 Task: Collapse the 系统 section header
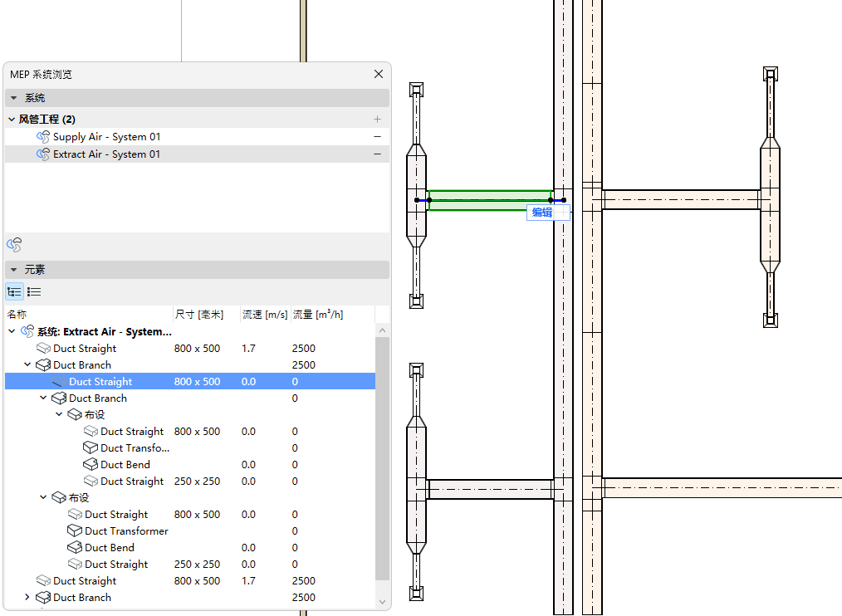pos(13,98)
